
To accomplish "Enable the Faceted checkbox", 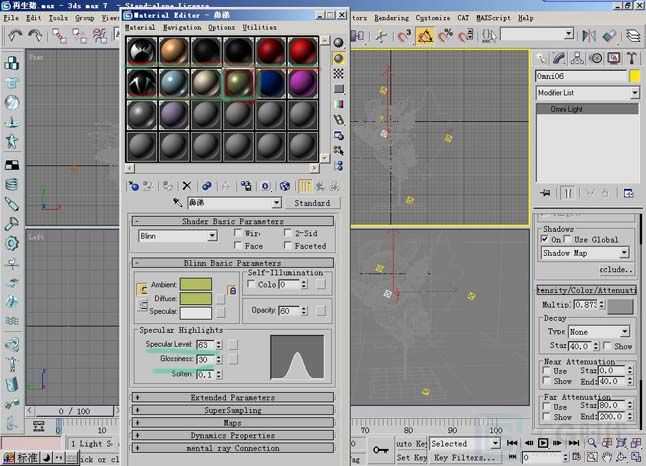I will point(288,246).
